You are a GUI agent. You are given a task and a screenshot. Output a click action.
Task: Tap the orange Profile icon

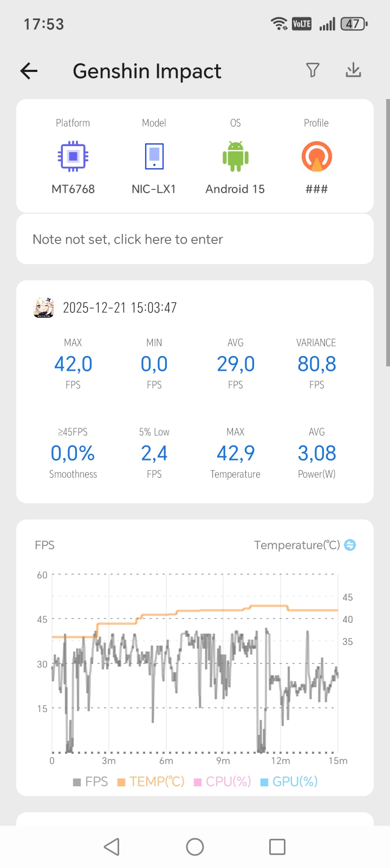(316, 156)
